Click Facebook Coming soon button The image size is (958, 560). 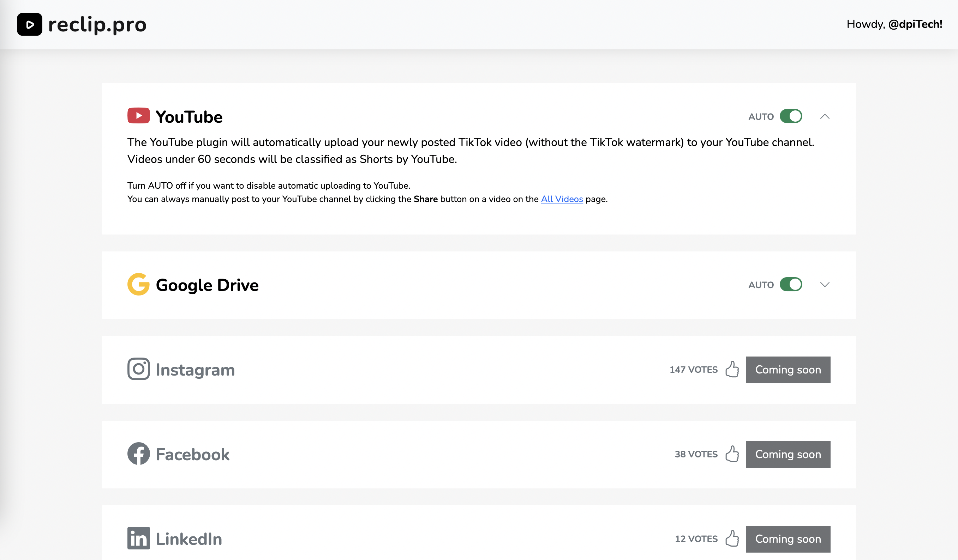click(788, 454)
